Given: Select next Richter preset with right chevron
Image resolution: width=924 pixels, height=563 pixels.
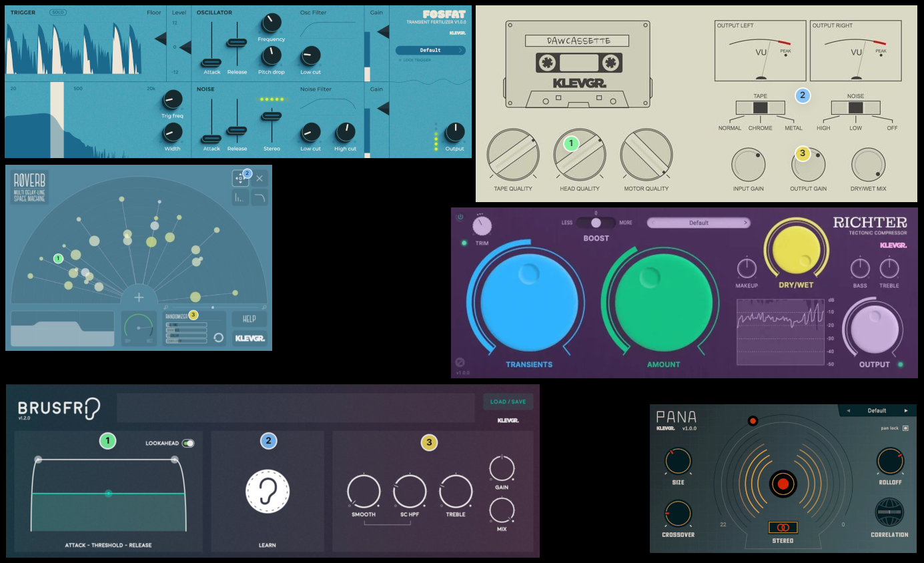Looking at the screenshot, I should tap(745, 223).
